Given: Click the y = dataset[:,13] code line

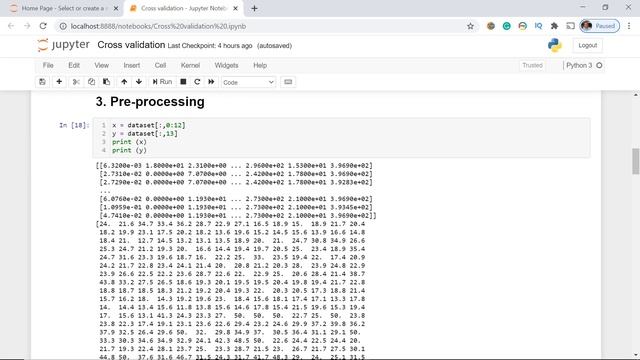Looking at the screenshot, I should click(145, 133).
